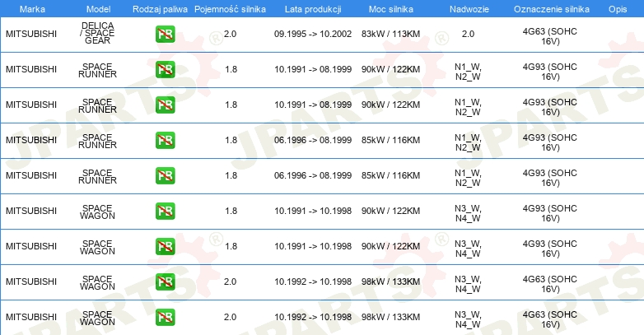Screen dimensions: 644x335
Task: Click the production dates 09.1995 -> 10.2002
Action: 313,34
